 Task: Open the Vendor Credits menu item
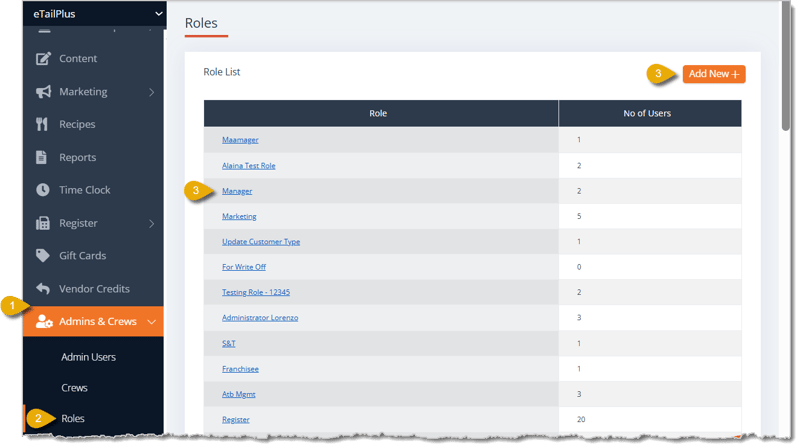[94, 289]
